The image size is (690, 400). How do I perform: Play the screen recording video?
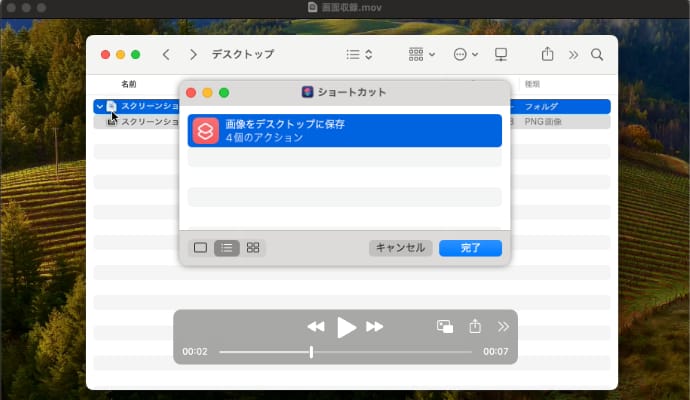[x=346, y=327]
